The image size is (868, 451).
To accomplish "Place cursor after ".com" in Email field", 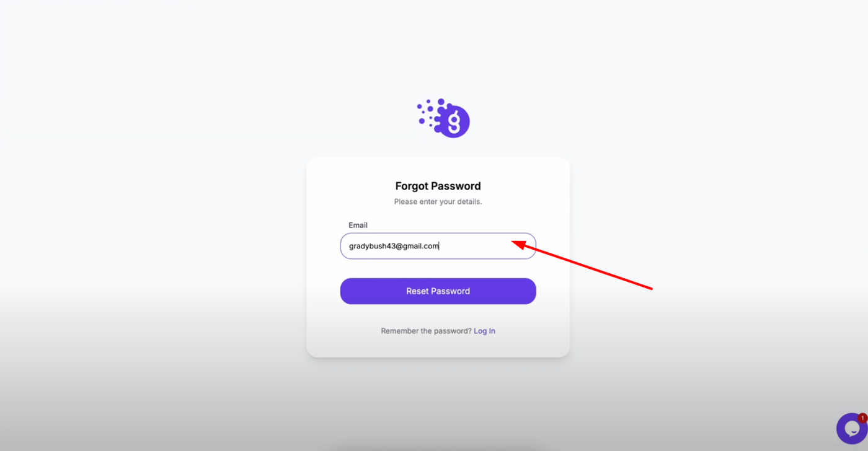I will 440,246.
